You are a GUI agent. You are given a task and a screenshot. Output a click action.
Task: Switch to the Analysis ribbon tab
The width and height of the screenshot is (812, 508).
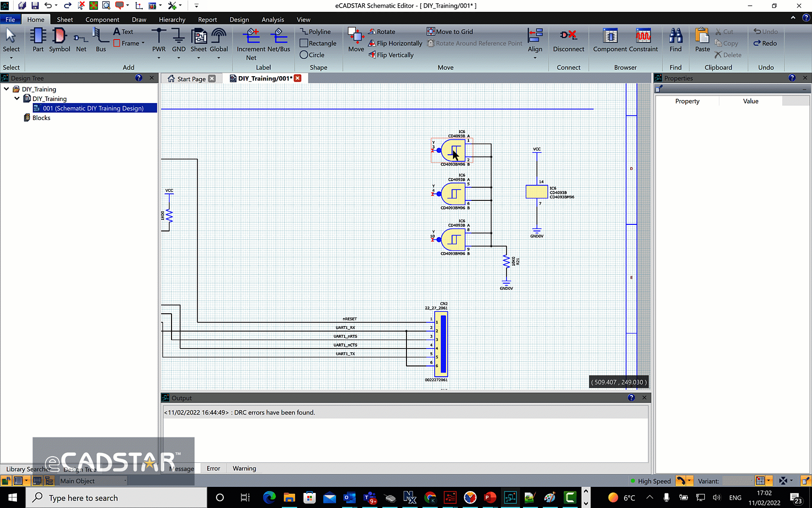tap(273, 19)
